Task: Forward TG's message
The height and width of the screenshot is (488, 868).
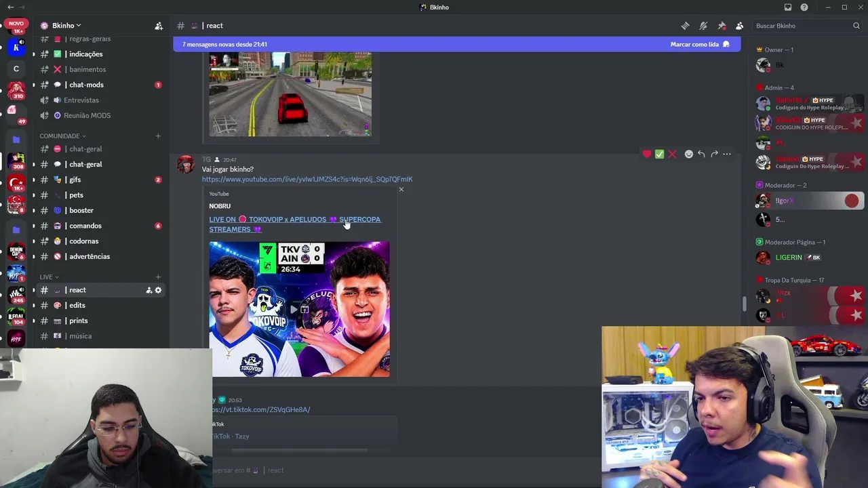Action: [x=714, y=155]
